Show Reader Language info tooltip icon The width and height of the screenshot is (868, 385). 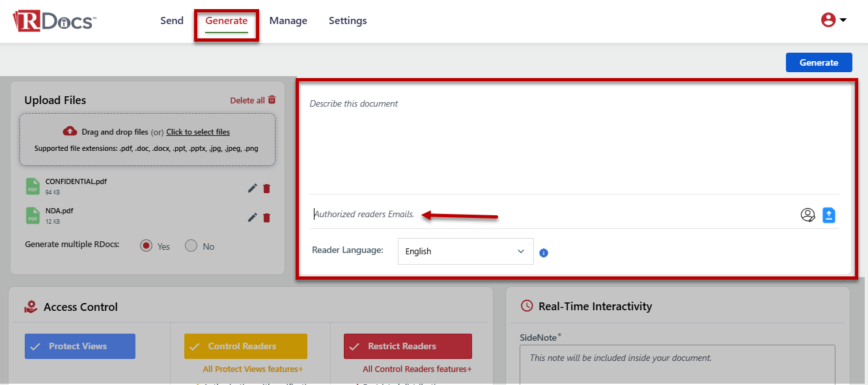[544, 253]
